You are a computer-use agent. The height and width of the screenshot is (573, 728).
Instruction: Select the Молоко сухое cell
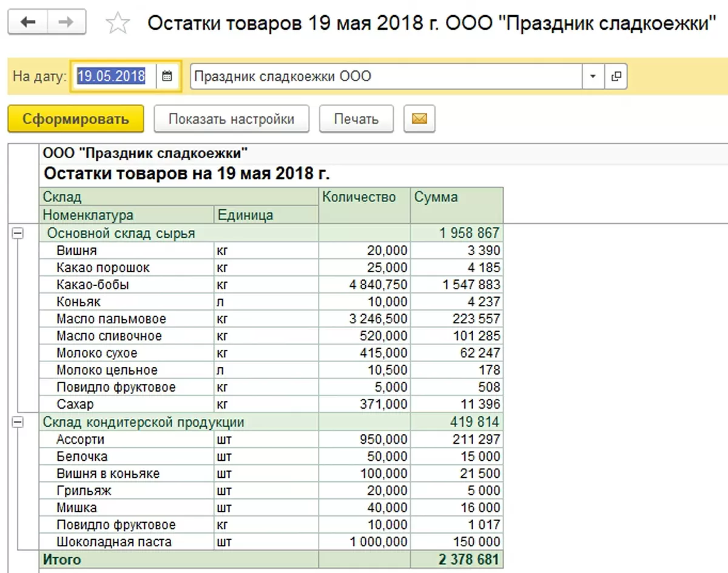point(127,353)
